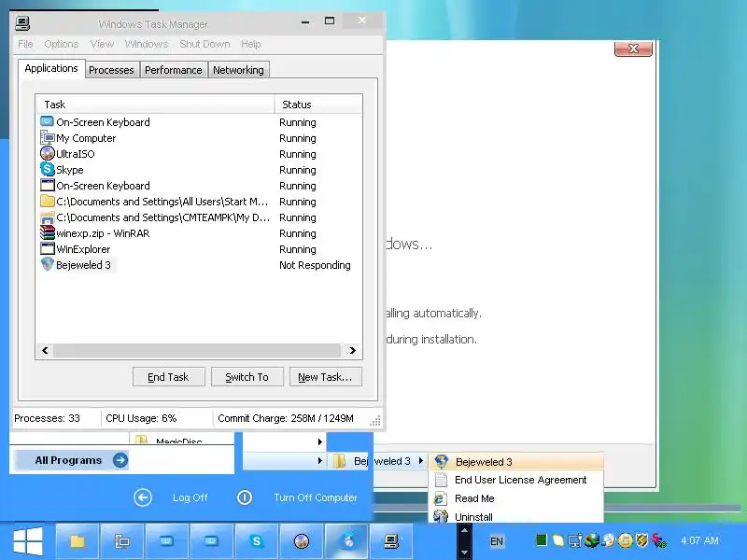Open All Programs in Start menu
Screen dimensions: 747x560
click(x=72, y=460)
